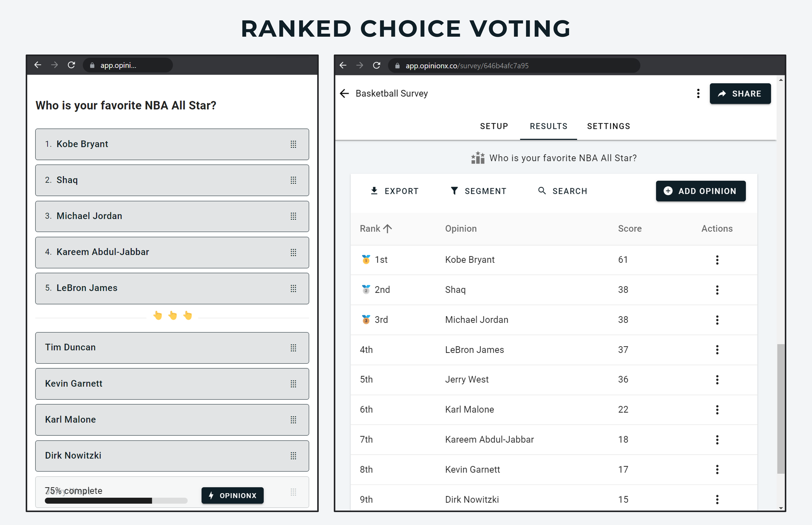Click the Search magnifier icon
Screen dimensions: 812x525
[542, 190]
